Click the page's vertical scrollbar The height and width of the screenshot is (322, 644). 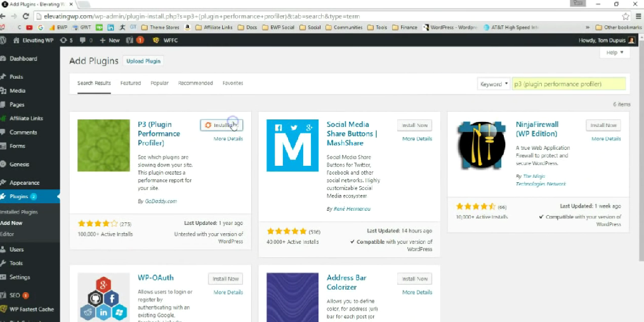641,151
